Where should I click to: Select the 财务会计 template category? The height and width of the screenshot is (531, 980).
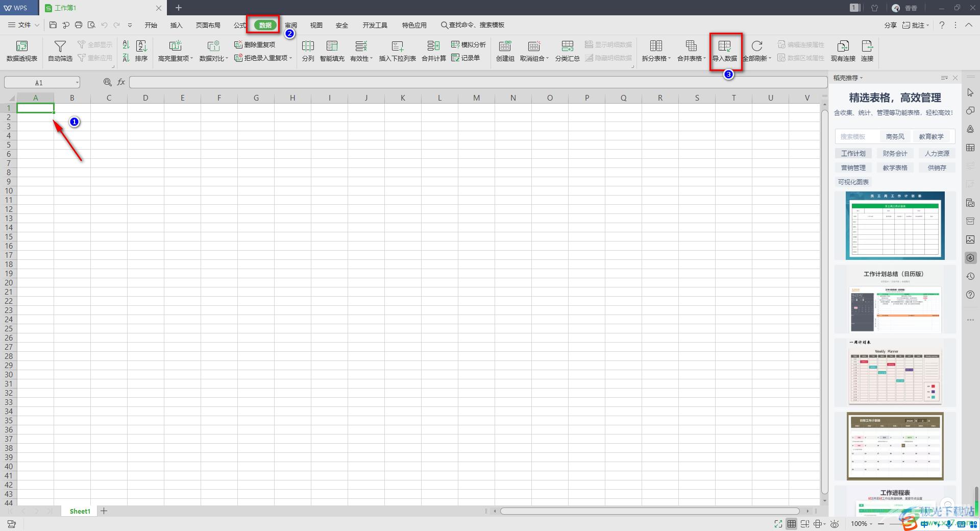point(895,153)
